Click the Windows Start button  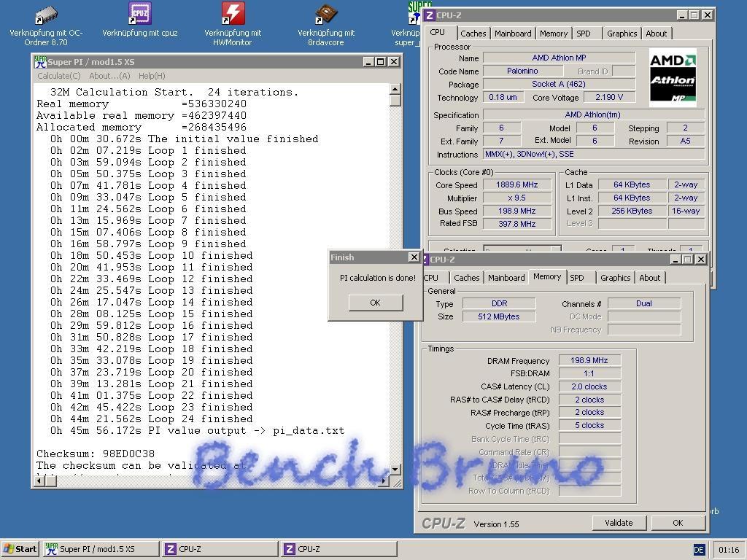click(x=20, y=549)
